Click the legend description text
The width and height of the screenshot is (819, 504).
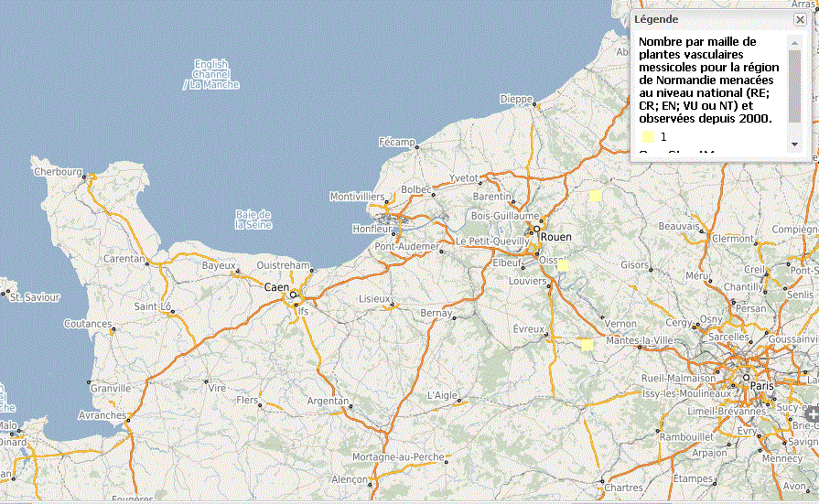pos(706,80)
